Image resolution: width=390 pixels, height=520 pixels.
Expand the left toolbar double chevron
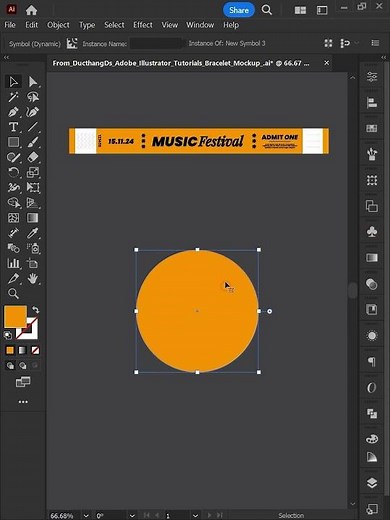(x=6, y=58)
